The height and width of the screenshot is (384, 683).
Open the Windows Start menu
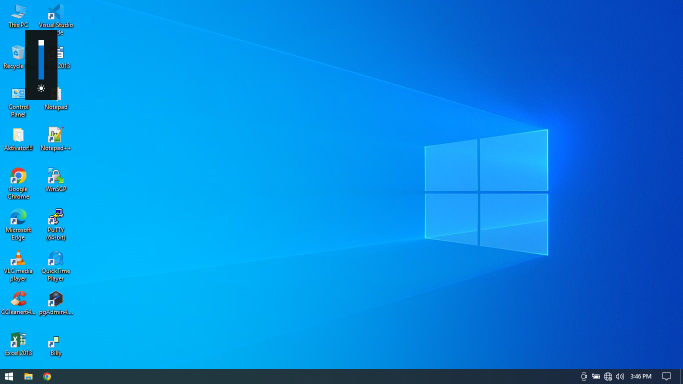click(x=9, y=377)
